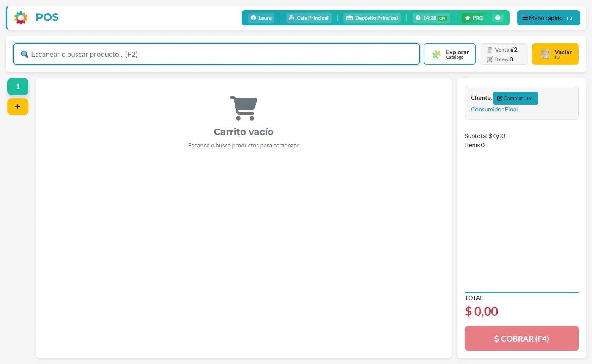Click the red $ 0,00 total amount

[x=482, y=311]
